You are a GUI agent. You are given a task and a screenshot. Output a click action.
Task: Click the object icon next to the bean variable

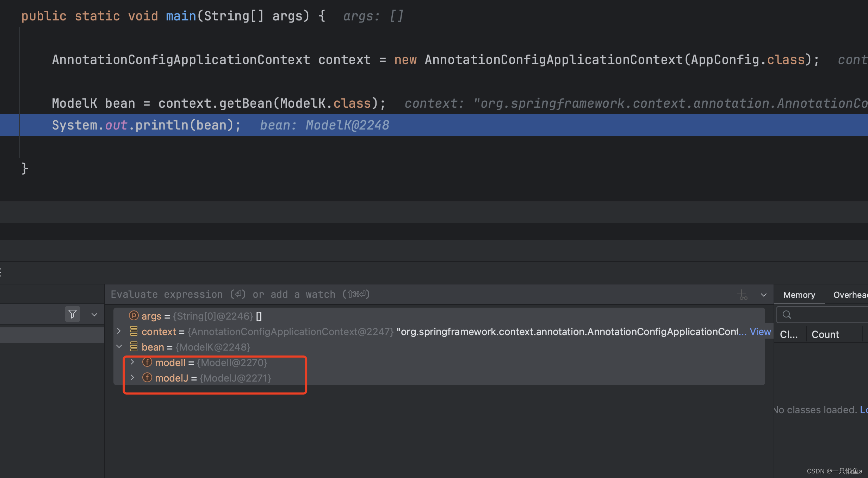[x=134, y=347]
